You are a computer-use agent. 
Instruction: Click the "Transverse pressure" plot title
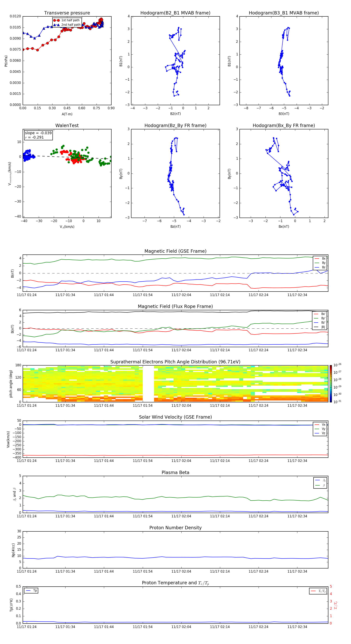67,13
